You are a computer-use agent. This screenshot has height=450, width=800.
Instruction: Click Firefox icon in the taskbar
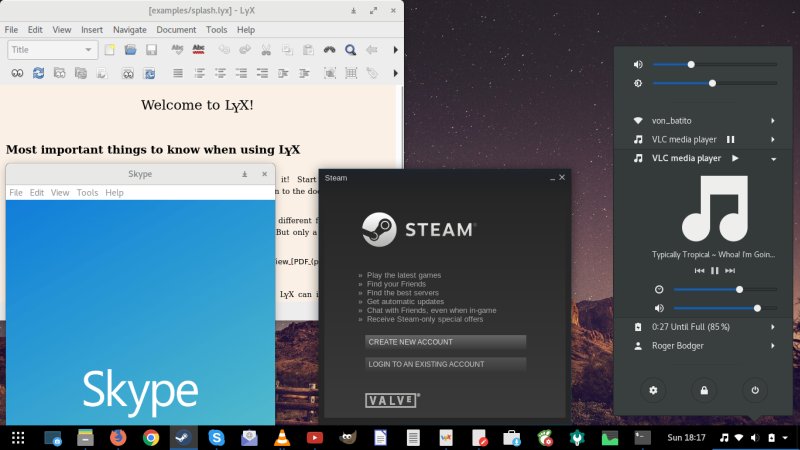point(118,438)
